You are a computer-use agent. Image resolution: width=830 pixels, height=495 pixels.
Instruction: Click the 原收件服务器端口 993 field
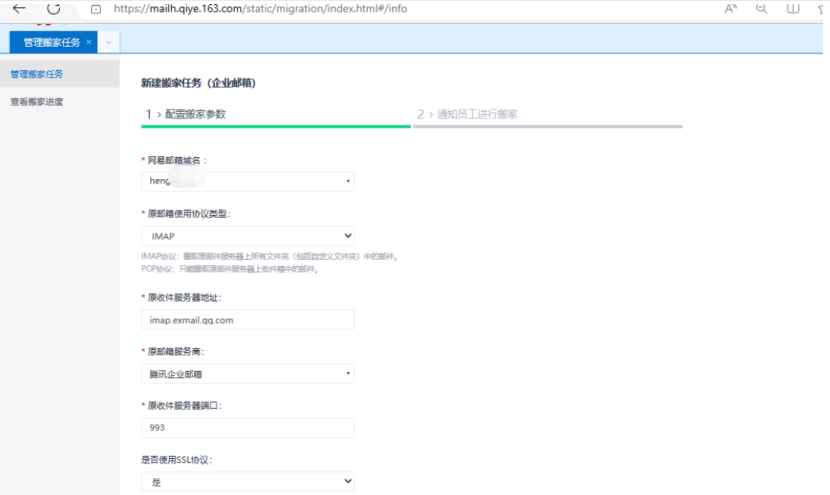tap(248, 427)
